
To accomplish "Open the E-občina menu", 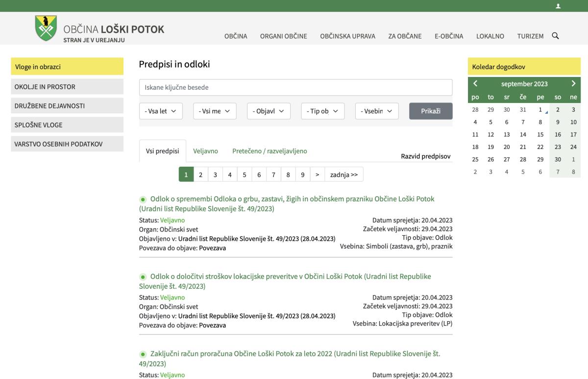I will [x=449, y=36].
